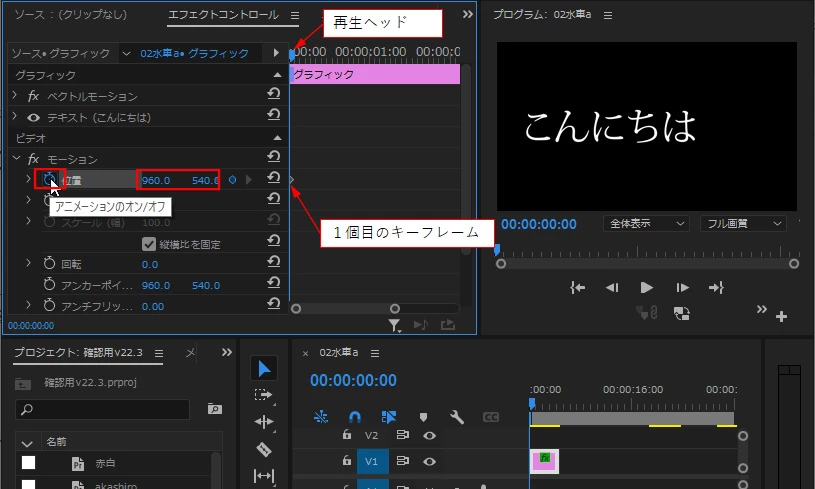Expand ベクトルモーション effect

[15, 95]
